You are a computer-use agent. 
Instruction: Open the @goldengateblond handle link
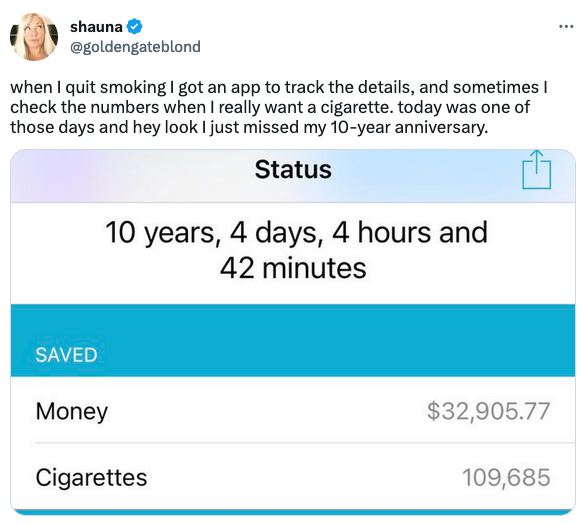(135, 47)
